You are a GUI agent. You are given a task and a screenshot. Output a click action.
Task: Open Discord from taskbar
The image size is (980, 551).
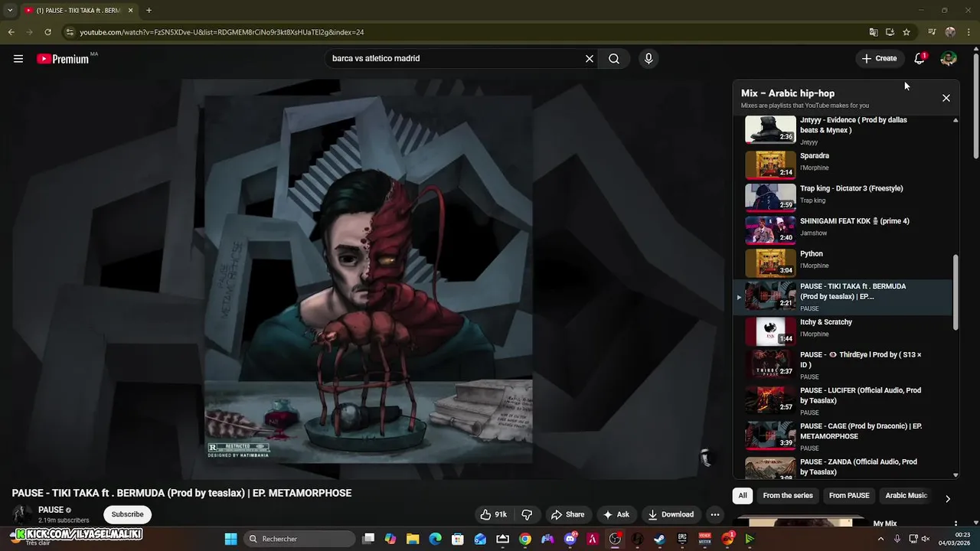tap(570, 539)
